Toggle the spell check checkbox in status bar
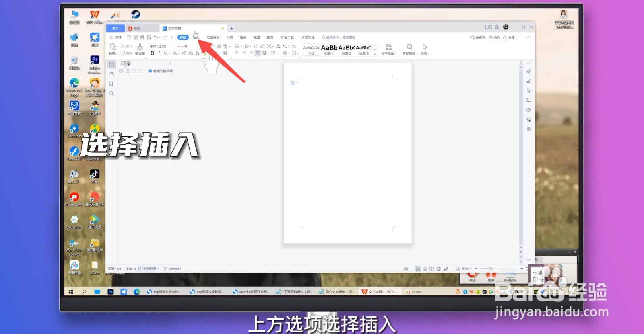Screen dimensions: 644x334 [140, 269]
